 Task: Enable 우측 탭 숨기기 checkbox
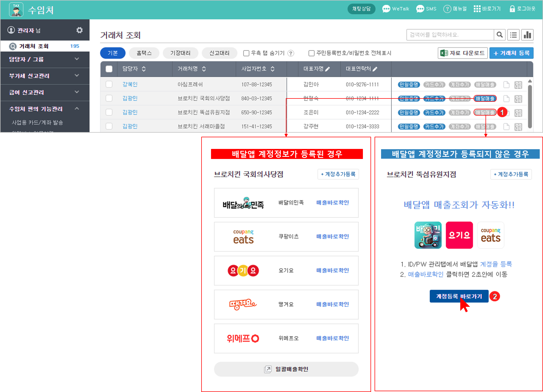[x=246, y=53]
